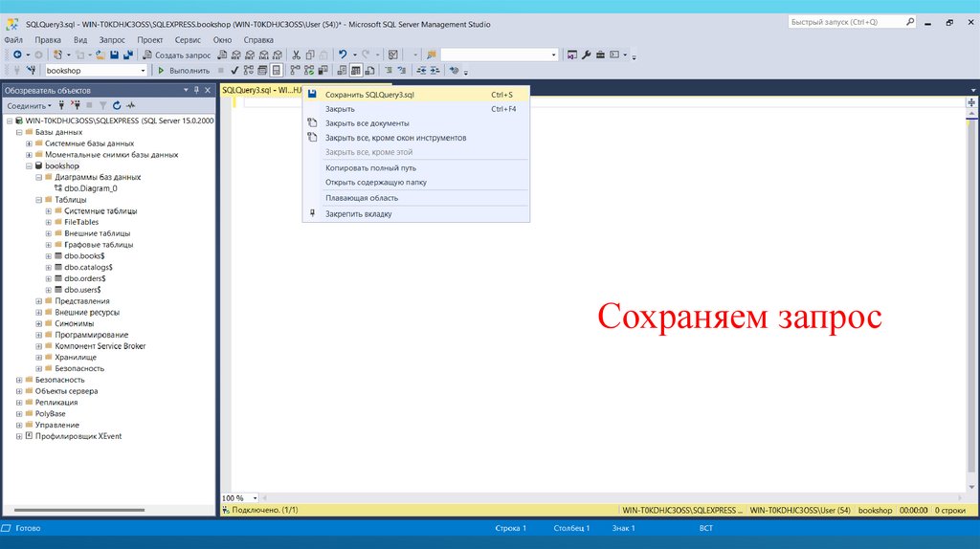Open the Запрос menu in menu bar
The width and height of the screenshot is (980, 549).
pyautogui.click(x=112, y=40)
